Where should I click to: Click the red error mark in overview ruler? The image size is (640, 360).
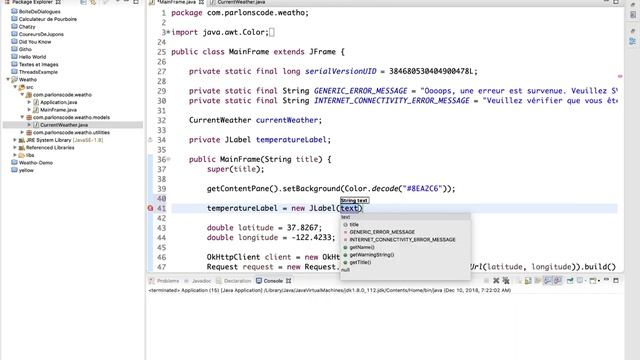pyautogui.click(x=620, y=76)
